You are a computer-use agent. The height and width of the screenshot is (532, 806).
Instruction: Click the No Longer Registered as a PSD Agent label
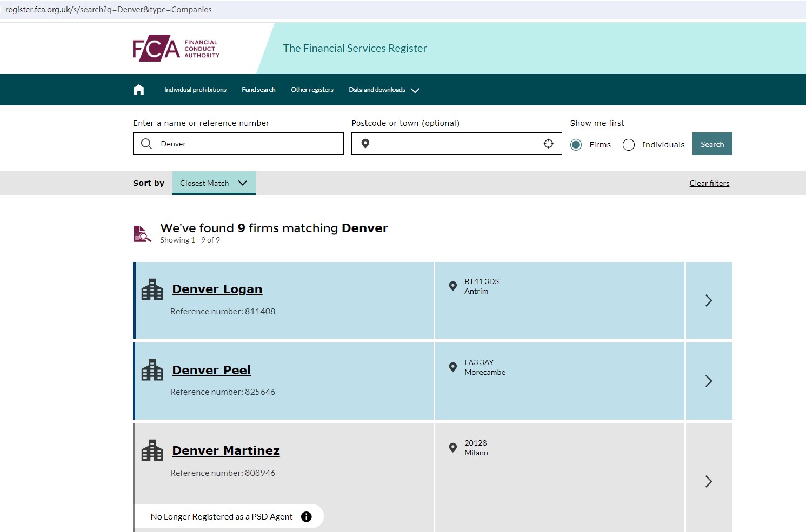tap(222, 517)
